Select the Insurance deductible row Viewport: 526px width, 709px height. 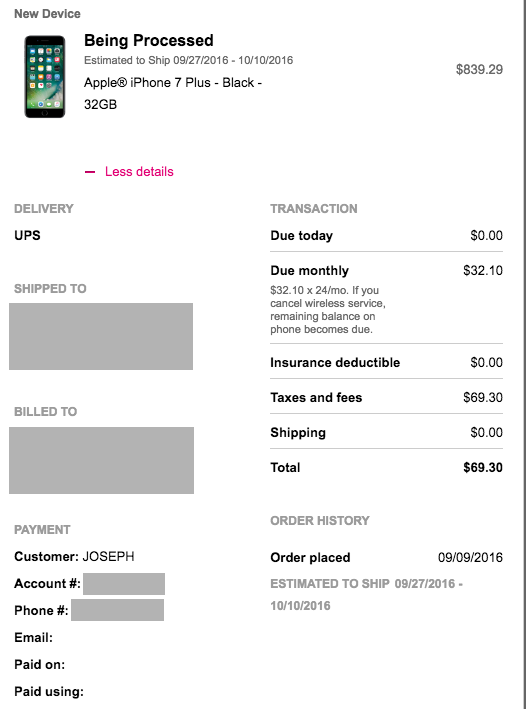[386, 363]
